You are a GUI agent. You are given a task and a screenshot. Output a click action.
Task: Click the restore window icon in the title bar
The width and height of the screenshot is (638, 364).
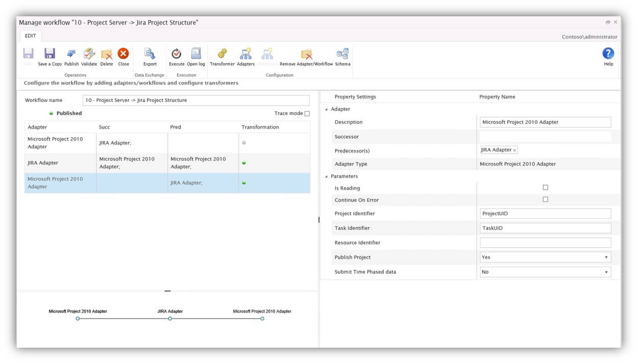pos(608,22)
